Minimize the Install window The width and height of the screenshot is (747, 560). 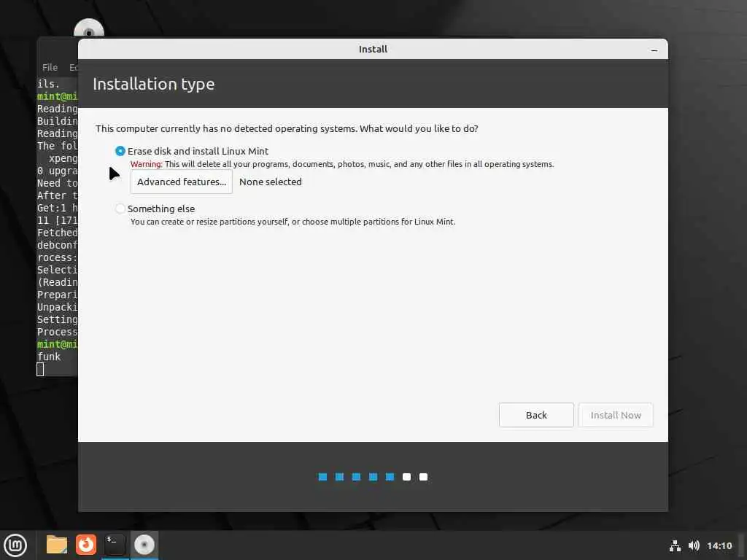654,50
